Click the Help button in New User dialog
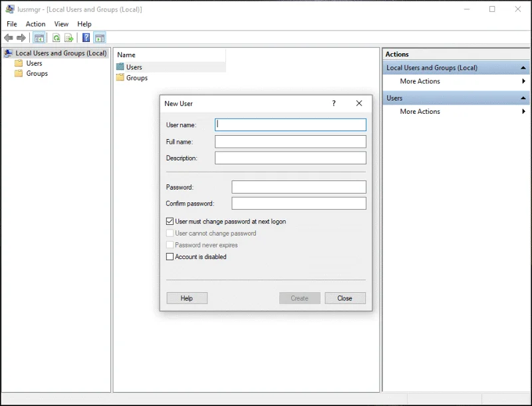Image resolution: width=532 pixels, height=406 pixels. [x=187, y=298]
